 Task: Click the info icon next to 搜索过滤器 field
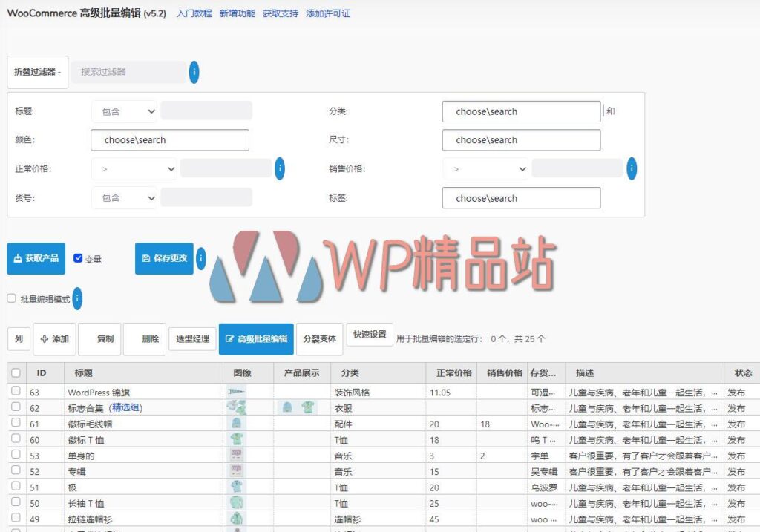click(x=194, y=72)
